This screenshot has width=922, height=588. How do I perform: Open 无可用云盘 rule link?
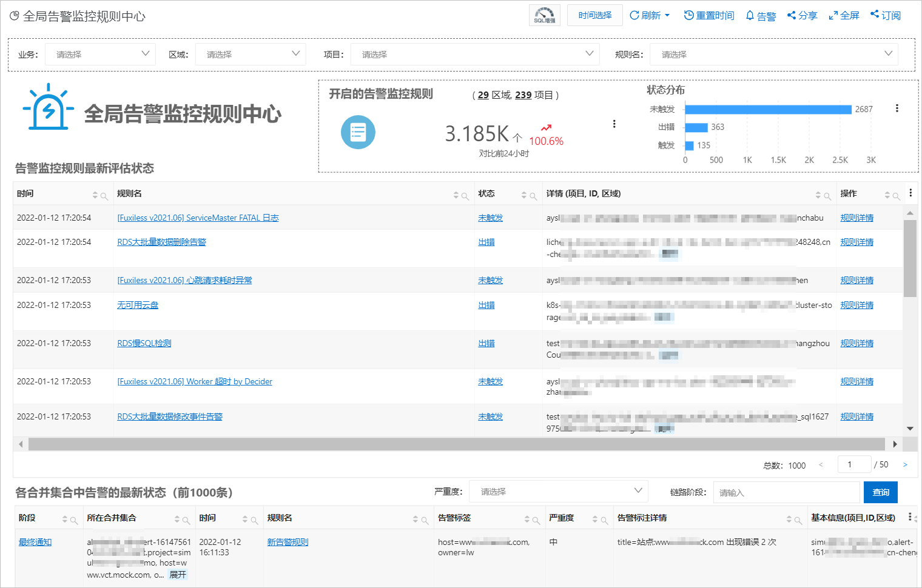pyautogui.click(x=138, y=305)
